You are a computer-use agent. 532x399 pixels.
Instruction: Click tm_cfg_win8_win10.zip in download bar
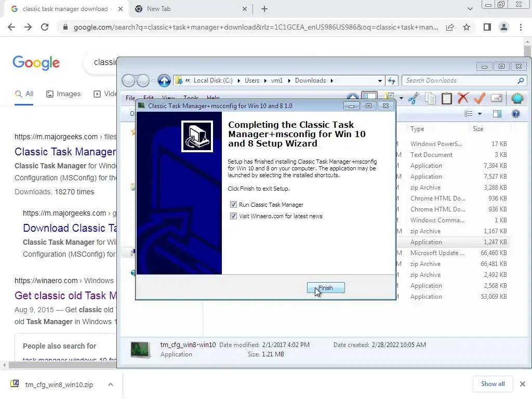pyautogui.click(x=59, y=384)
